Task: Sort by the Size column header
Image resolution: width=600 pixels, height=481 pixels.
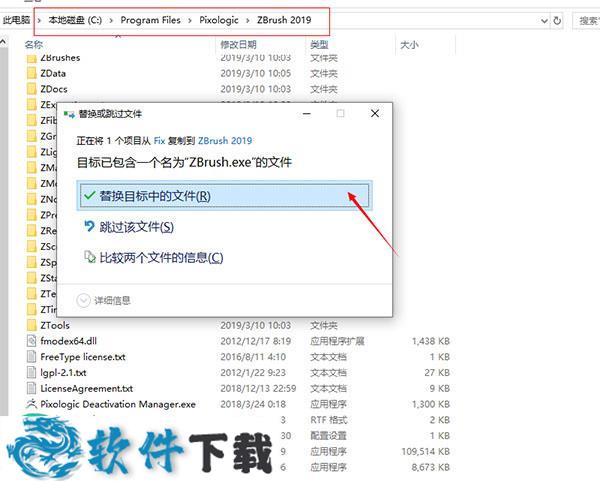Action: pyautogui.click(x=409, y=45)
